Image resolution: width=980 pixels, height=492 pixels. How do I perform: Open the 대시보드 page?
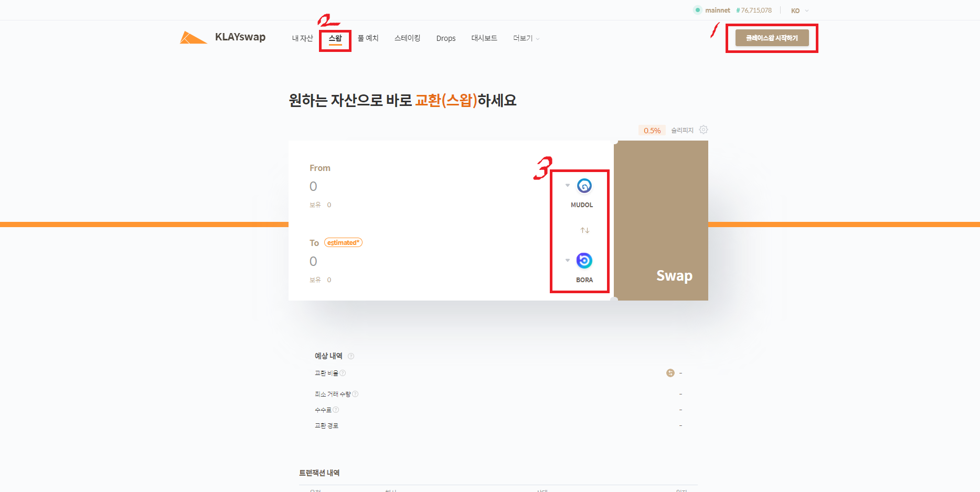coord(484,38)
